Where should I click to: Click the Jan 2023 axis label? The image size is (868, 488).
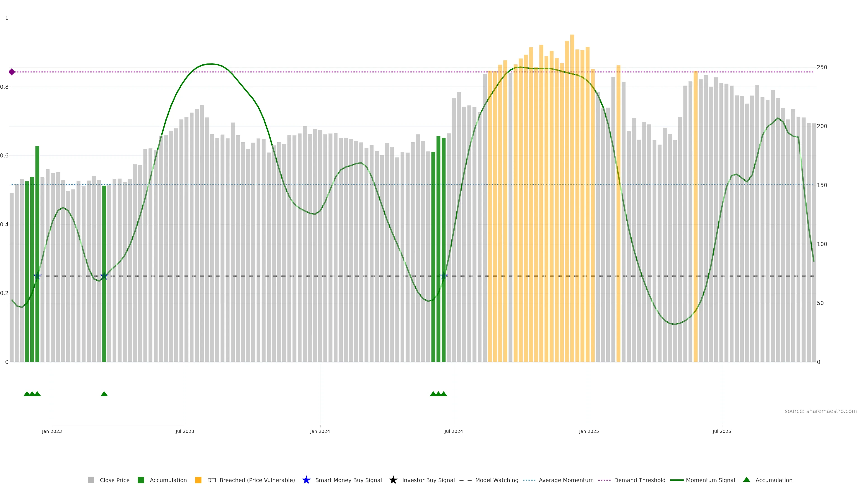pos(52,431)
